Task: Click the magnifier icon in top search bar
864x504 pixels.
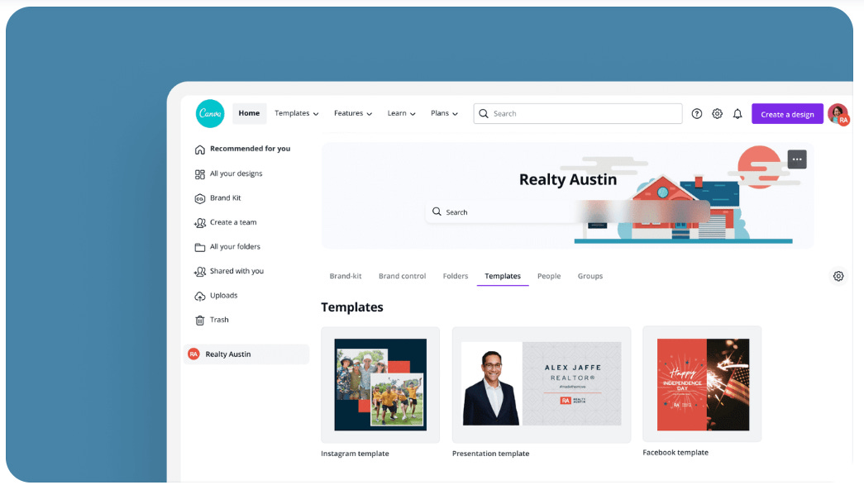Action: [483, 113]
